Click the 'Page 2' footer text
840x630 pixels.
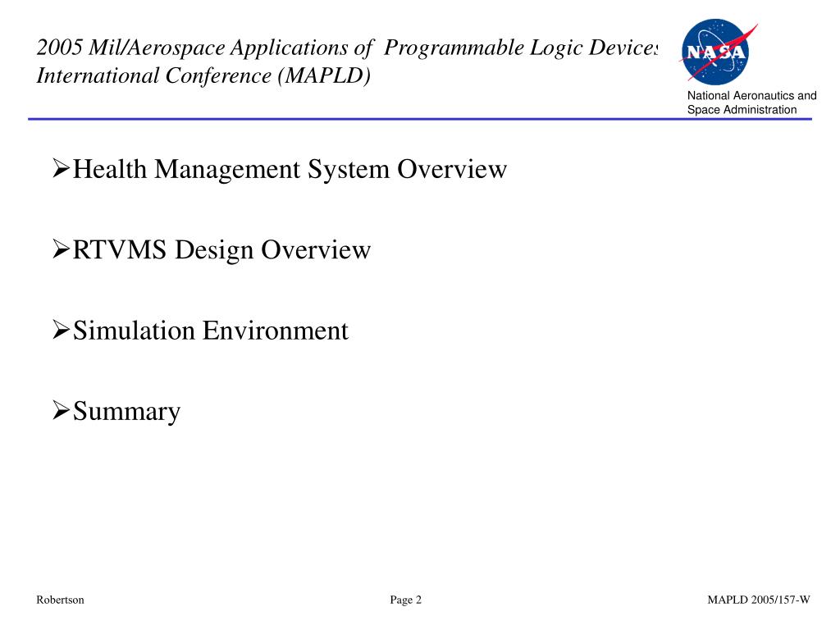coord(405,600)
